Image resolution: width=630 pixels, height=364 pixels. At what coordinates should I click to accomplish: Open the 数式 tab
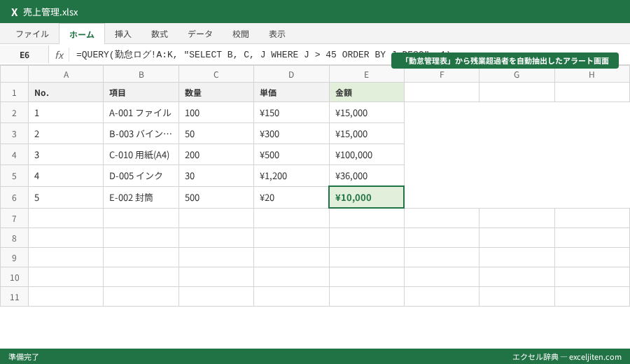coord(160,34)
